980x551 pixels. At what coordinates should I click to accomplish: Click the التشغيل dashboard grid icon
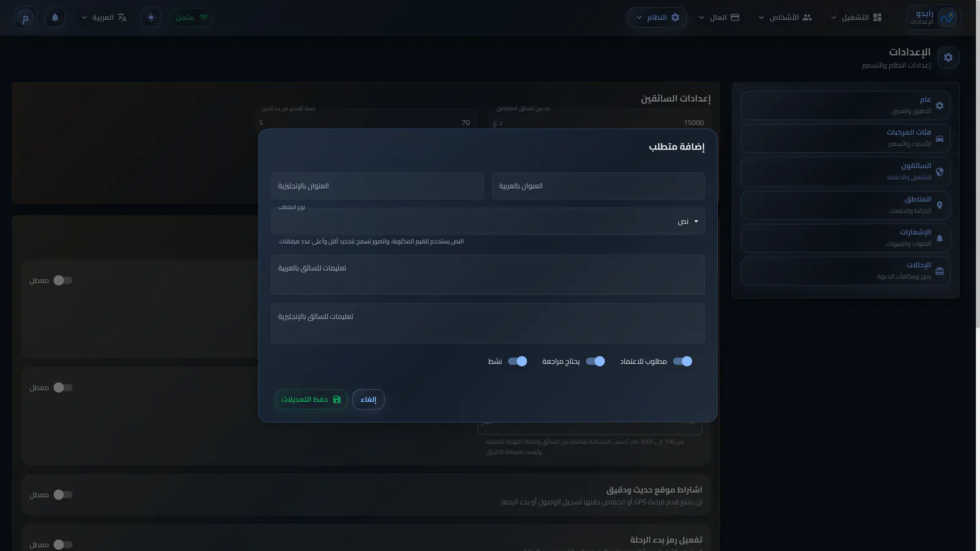[x=877, y=17]
